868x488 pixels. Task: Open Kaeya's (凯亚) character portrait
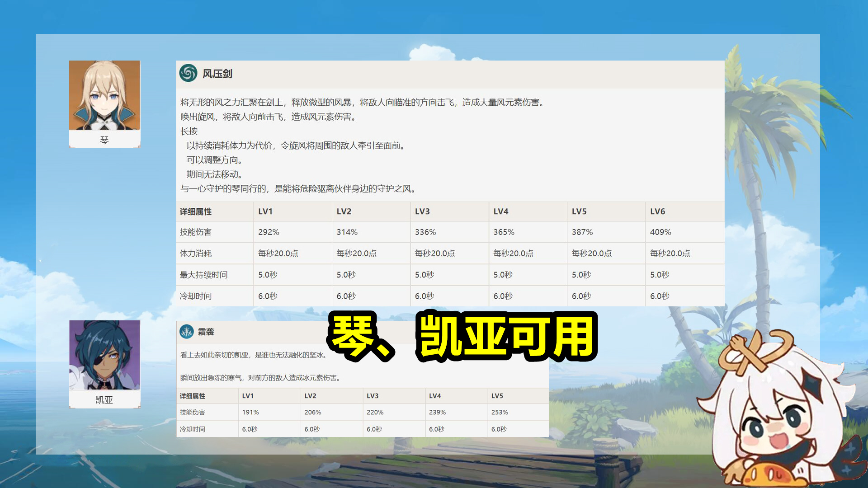(104, 355)
